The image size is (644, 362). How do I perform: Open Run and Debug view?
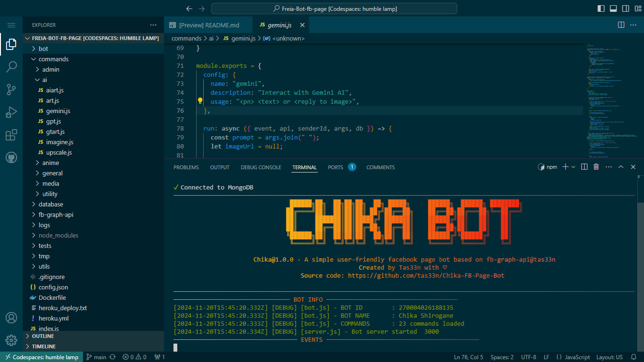11,112
